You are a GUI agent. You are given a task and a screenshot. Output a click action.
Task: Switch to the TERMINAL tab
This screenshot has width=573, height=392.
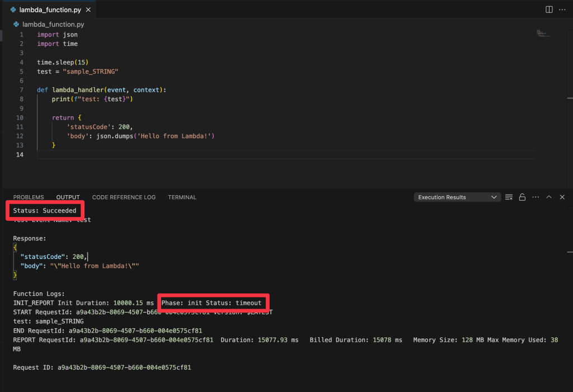pyautogui.click(x=182, y=197)
